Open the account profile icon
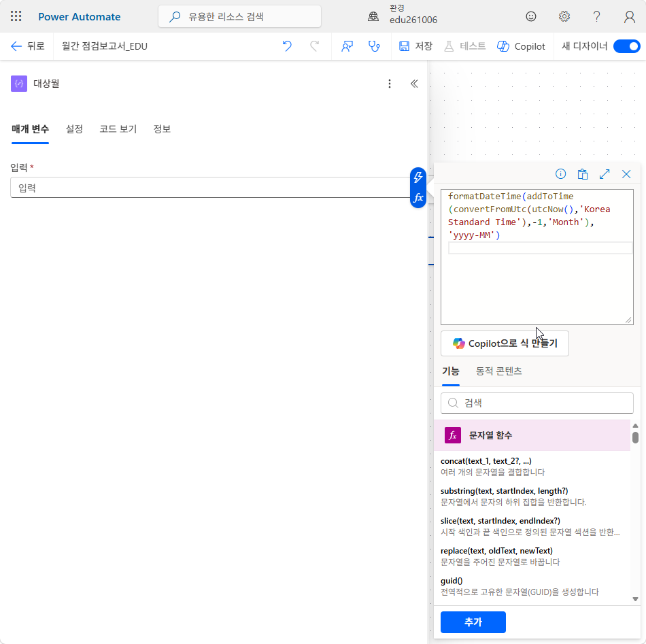 (x=629, y=16)
